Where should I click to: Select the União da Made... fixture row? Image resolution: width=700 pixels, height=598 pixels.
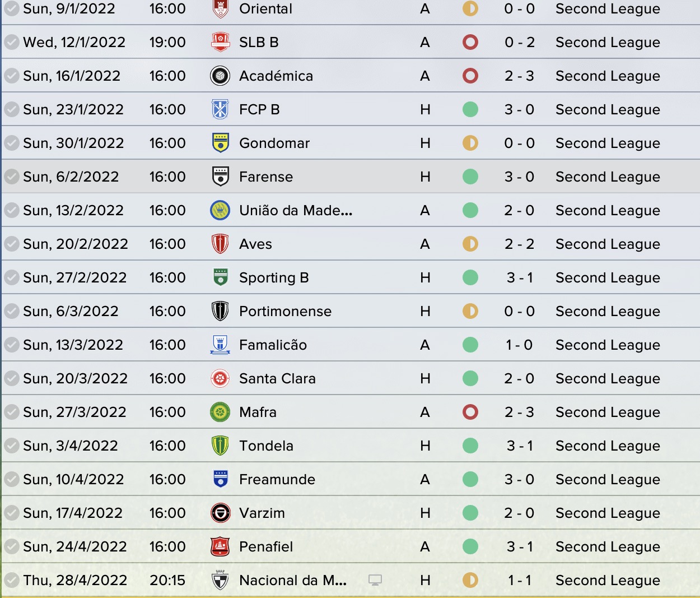(x=351, y=210)
